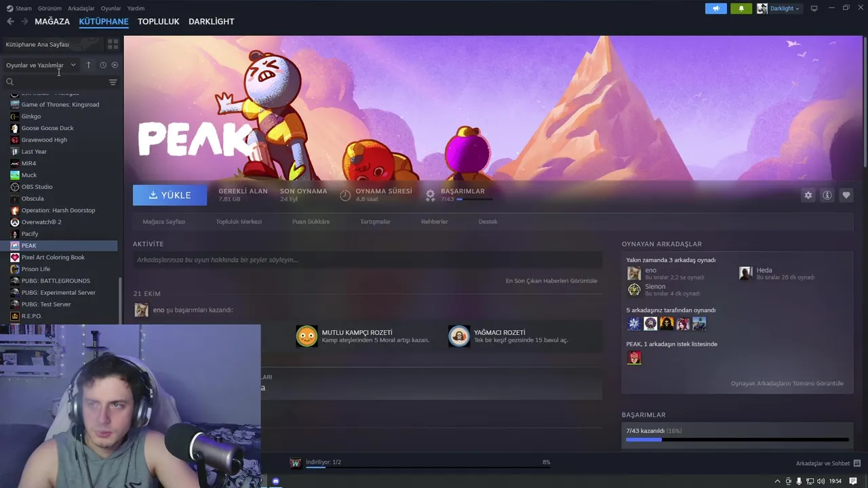868x488 pixels.
Task: Open friend Heda's avatar
Action: coord(746,273)
